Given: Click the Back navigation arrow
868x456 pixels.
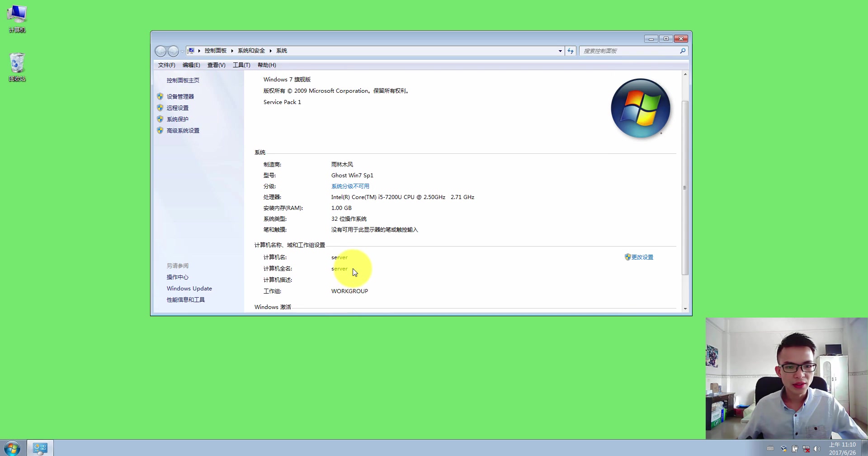Looking at the screenshot, I should (x=160, y=51).
